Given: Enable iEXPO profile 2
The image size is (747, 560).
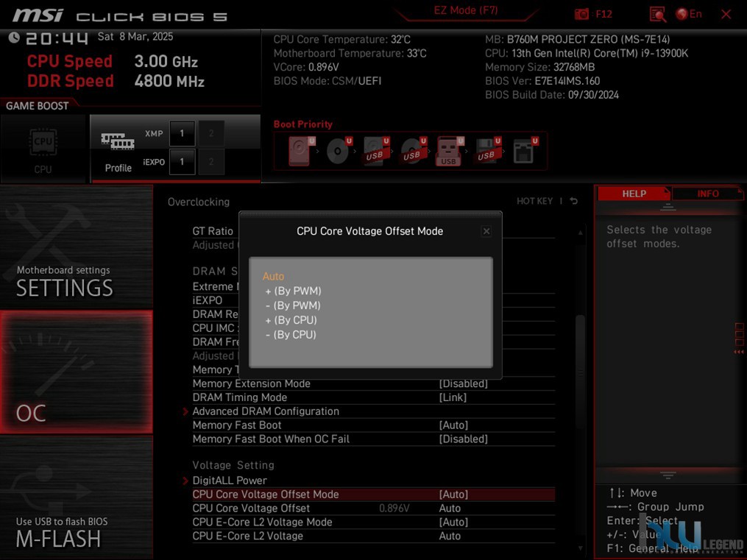Looking at the screenshot, I should 211,162.
